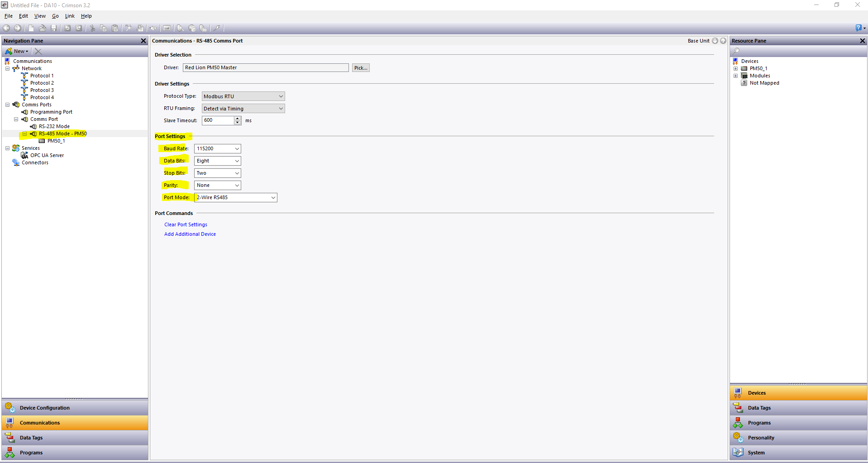The height and width of the screenshot is (463, 868).
Task: Click the globe toolbar icon
Action: coord(192,28)
